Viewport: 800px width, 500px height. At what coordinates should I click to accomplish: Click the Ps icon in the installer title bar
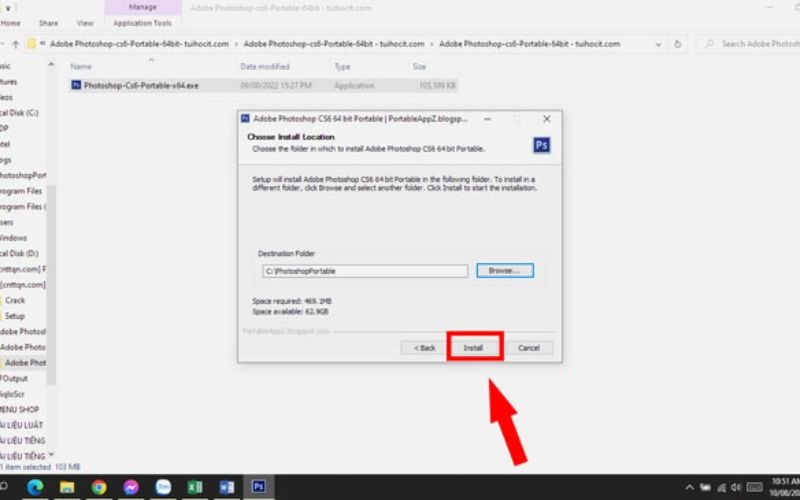[245, 118]
